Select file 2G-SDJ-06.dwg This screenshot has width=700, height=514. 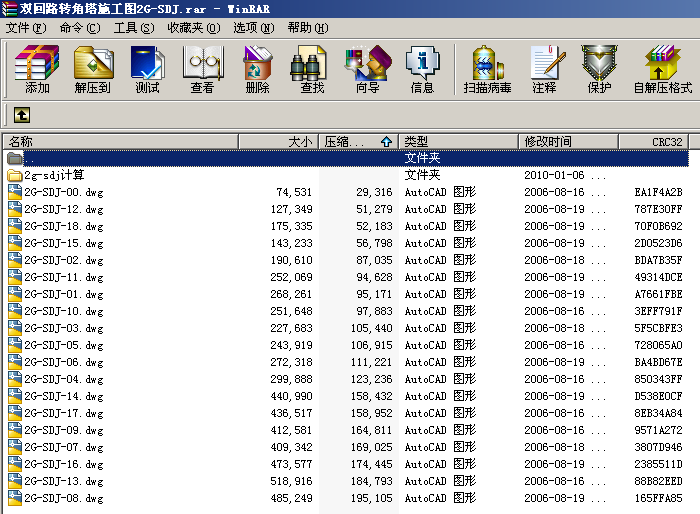point(64,362)
